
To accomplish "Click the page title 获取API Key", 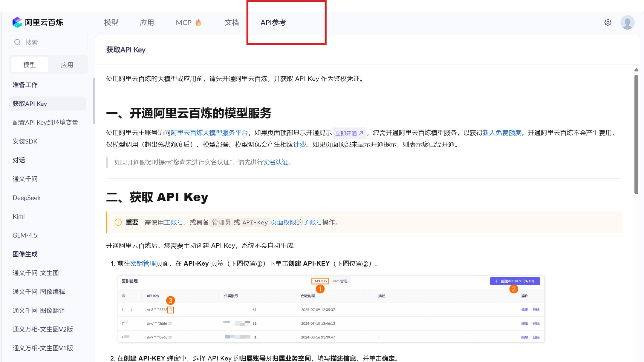I will coord(126,50).
